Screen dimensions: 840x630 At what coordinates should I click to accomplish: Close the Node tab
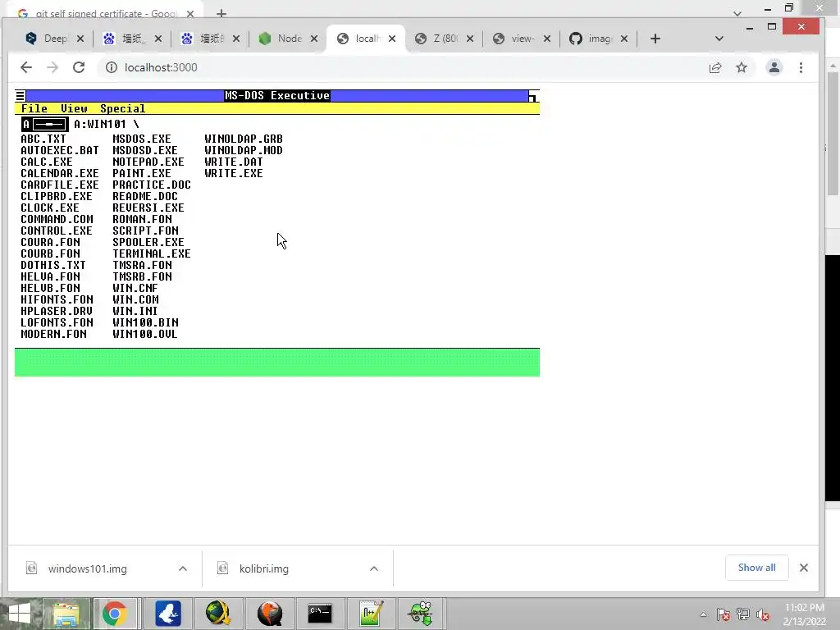314,39
